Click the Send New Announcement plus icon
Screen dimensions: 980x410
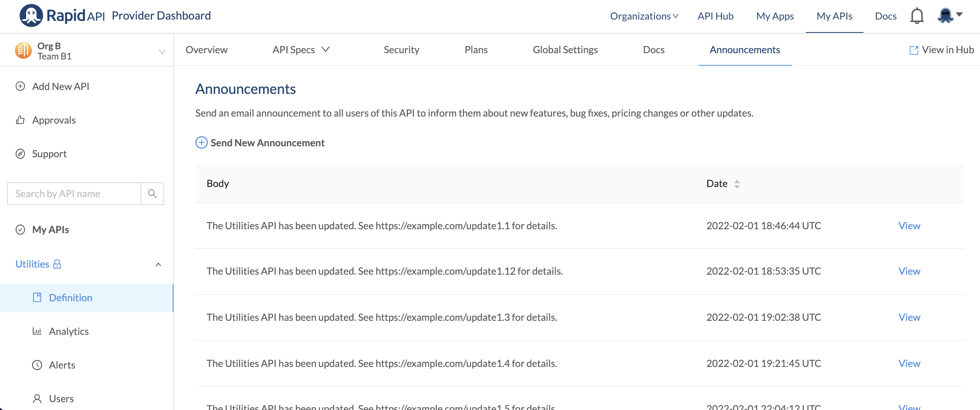coord(201,142)
